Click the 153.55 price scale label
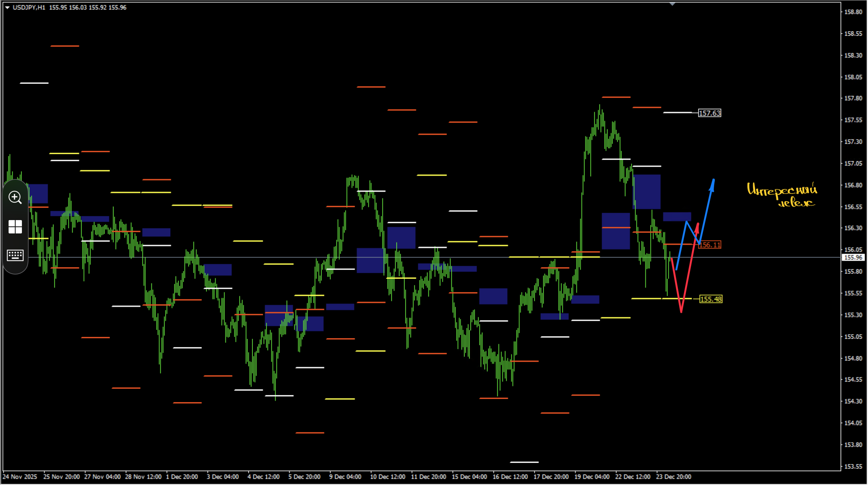868x485 pixels. (x=853, y=467)
